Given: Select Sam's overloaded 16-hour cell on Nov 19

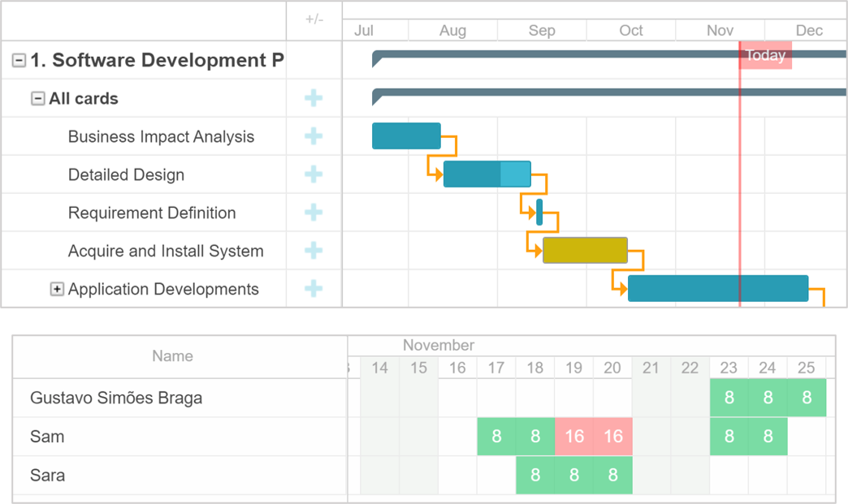Looking at the screenshot, I should [x=574, y=437].
